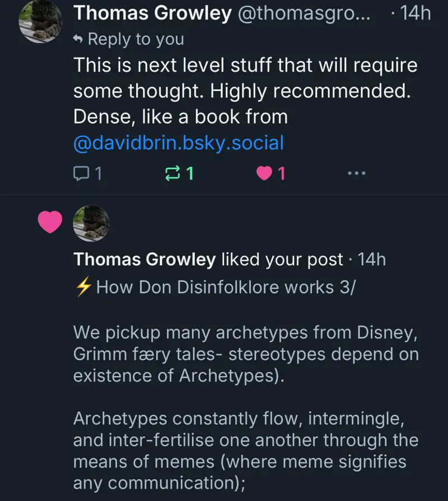
Task: Click the small avatar in the like notification
Action: point(91,223)
